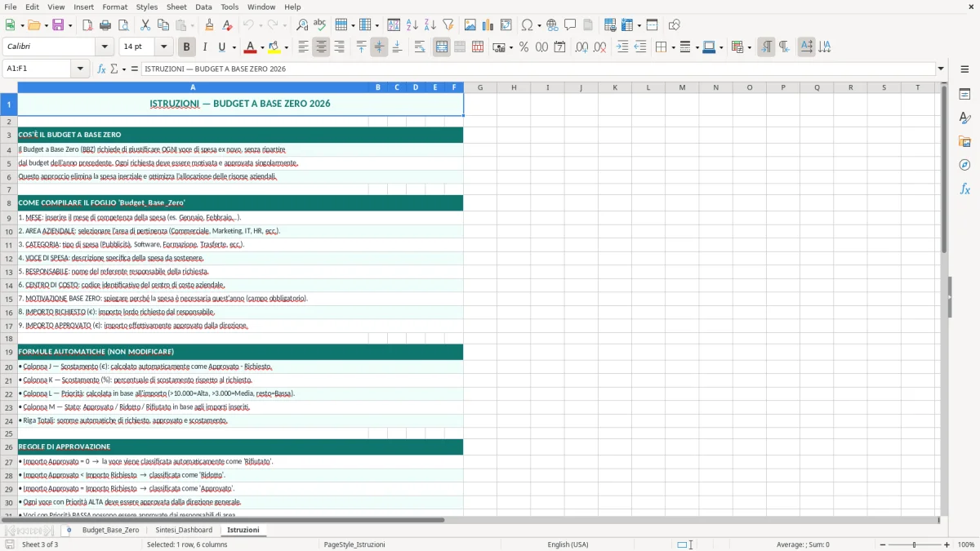
Task: Click column G header
Action: click(x=480, y=87)
